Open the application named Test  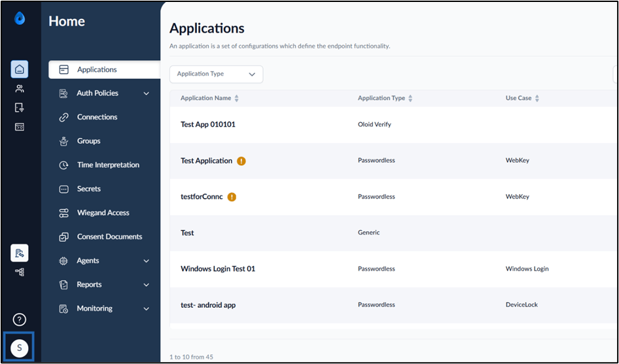coord(187,233)
